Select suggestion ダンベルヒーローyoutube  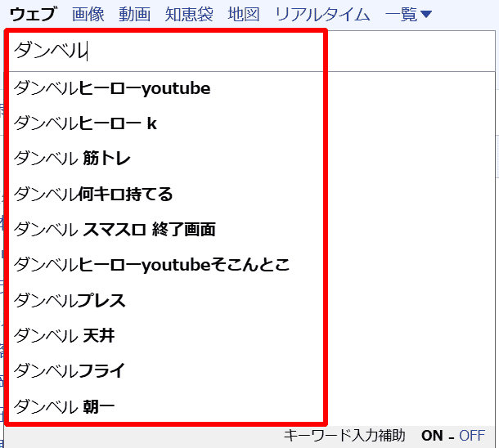click(112, 88)
